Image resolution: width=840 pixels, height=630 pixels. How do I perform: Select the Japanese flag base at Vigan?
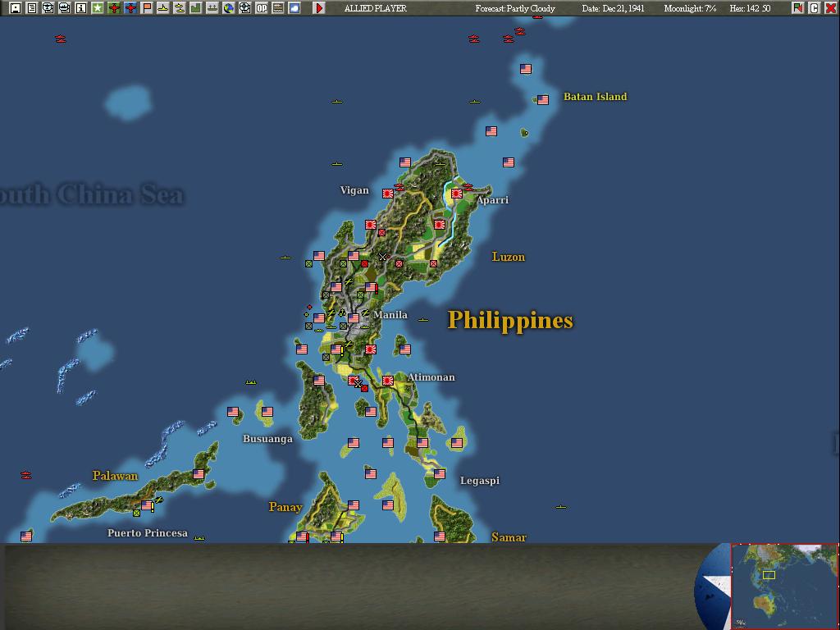[x=388, y=194]
